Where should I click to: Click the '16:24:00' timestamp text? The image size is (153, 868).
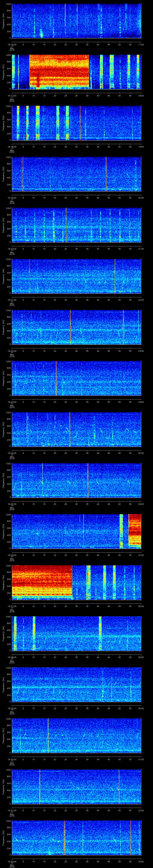point(12,453)
